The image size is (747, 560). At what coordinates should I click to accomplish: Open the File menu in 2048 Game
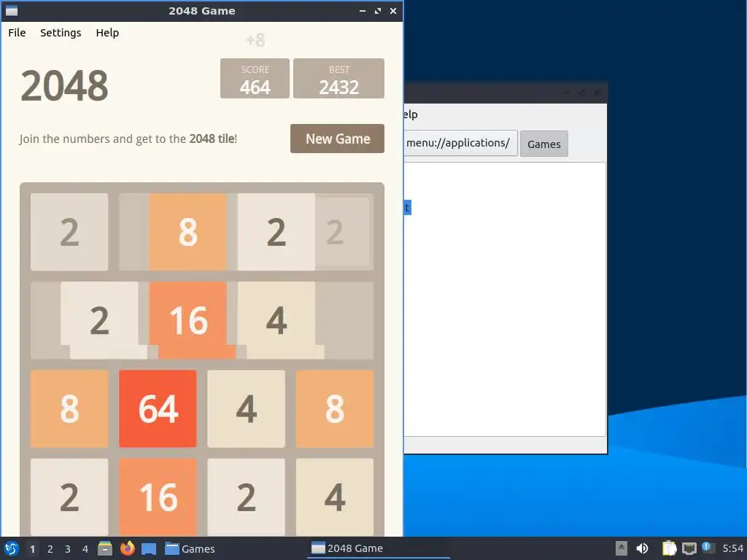[x=17, y=32]
